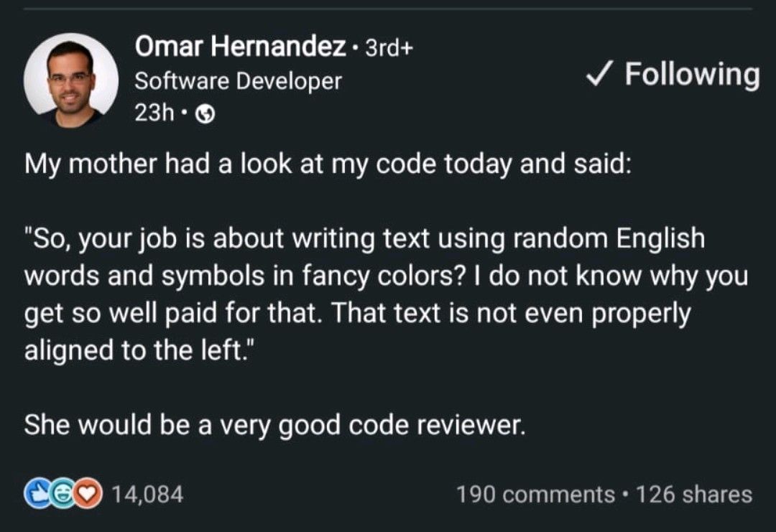The width and height of the screenshot is (776, 532).
Task: Open the 14,084 reactions list
Action: 147,495
